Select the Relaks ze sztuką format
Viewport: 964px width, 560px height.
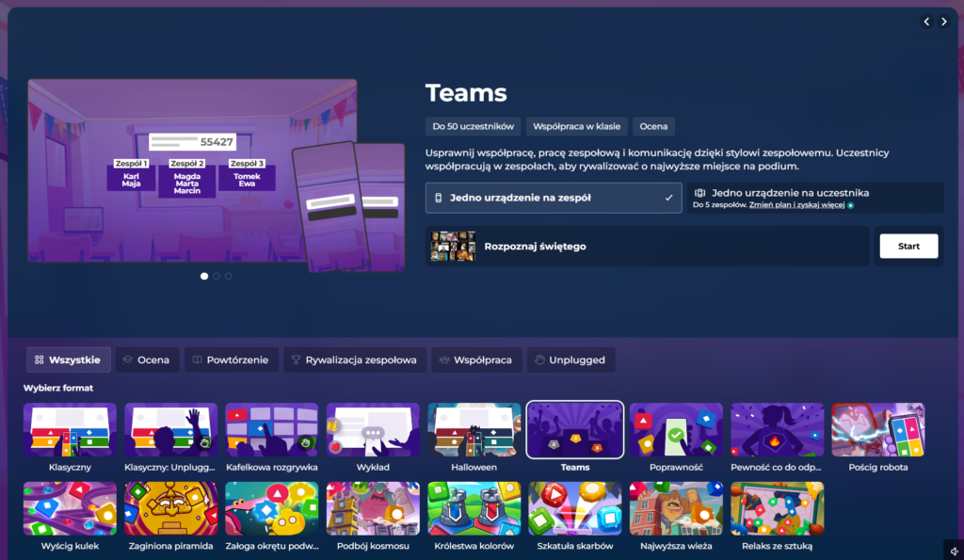pos(777,508)
